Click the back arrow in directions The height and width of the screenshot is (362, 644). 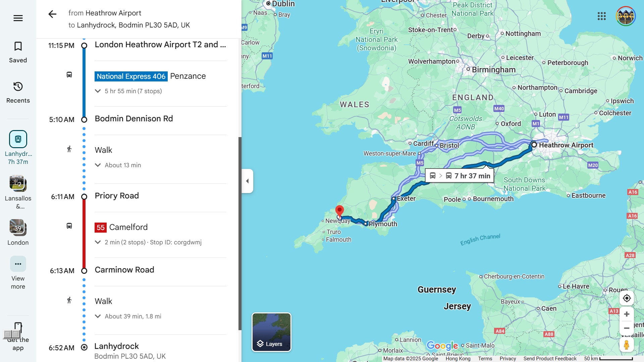pos(52,14)
